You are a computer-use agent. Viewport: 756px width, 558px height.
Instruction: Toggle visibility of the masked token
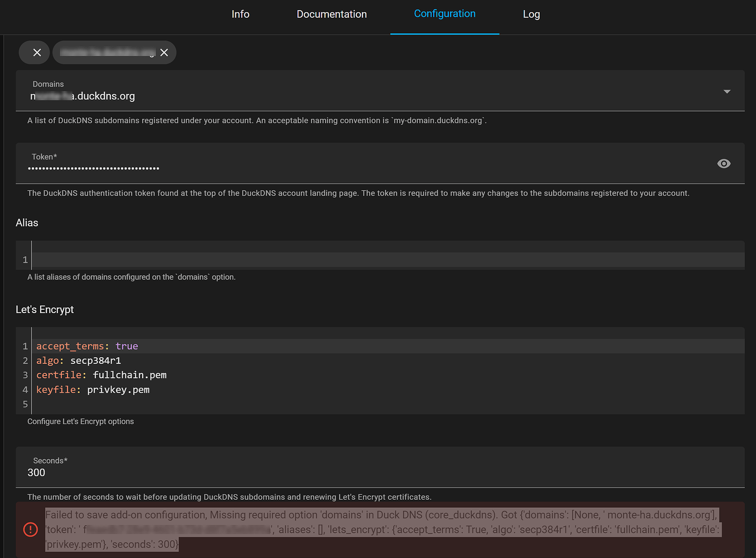(x=724, y=163)
